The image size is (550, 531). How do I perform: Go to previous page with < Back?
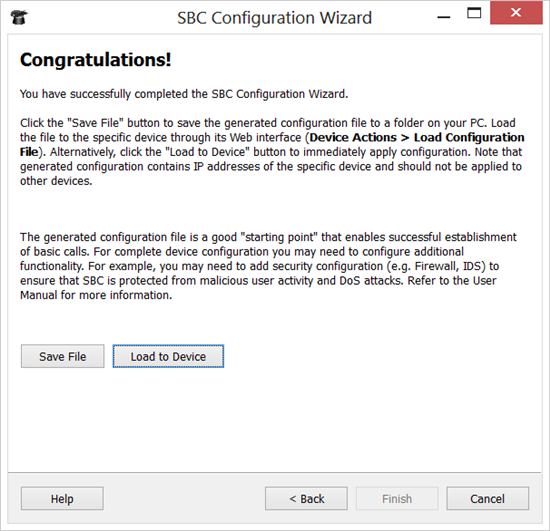click(307, 498)
